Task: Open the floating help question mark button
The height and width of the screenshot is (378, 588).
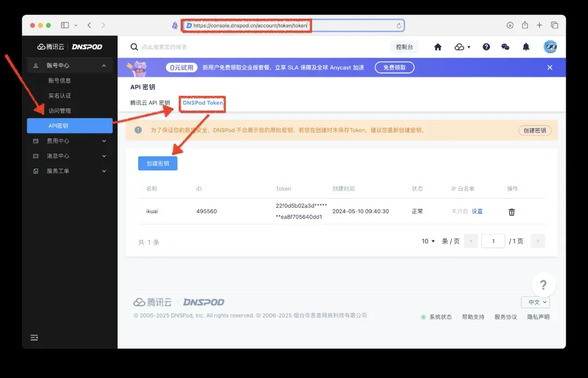Action: point(543,285)
